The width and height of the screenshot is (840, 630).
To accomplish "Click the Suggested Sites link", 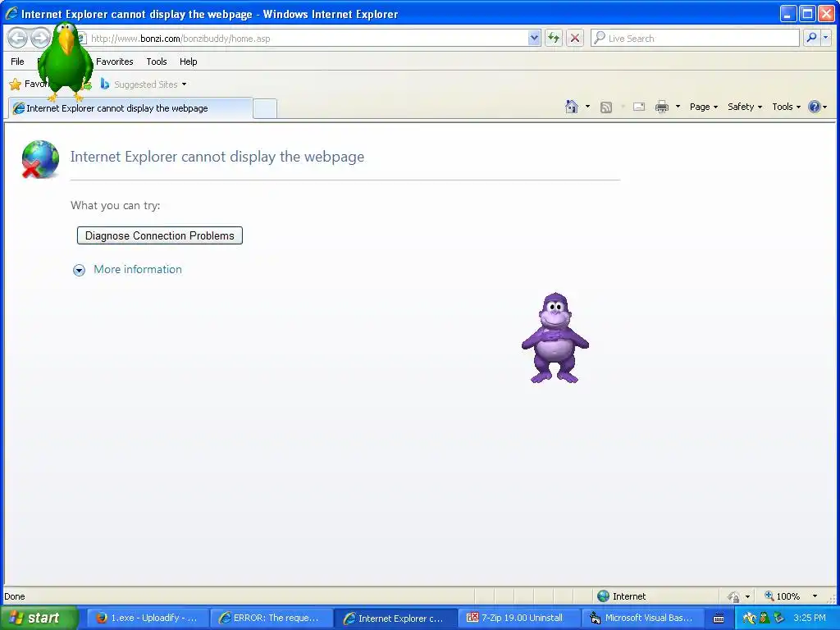I will tap(145, 84).
